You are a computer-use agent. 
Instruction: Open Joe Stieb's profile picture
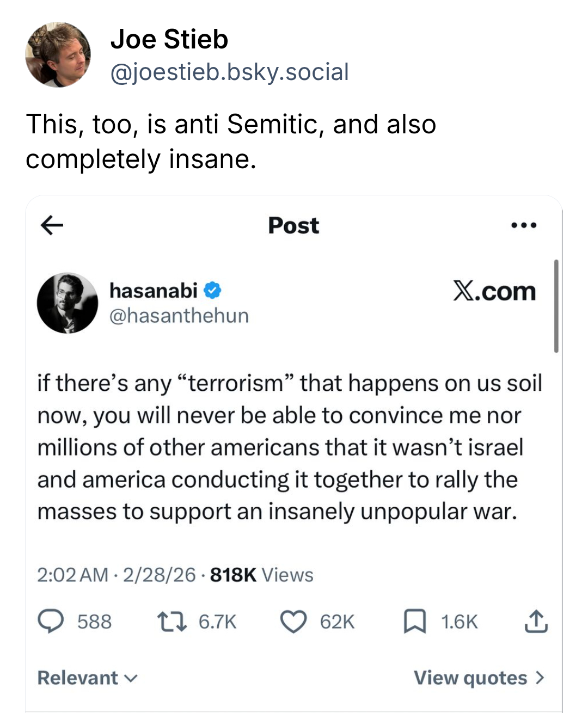[x=58, y=54]
